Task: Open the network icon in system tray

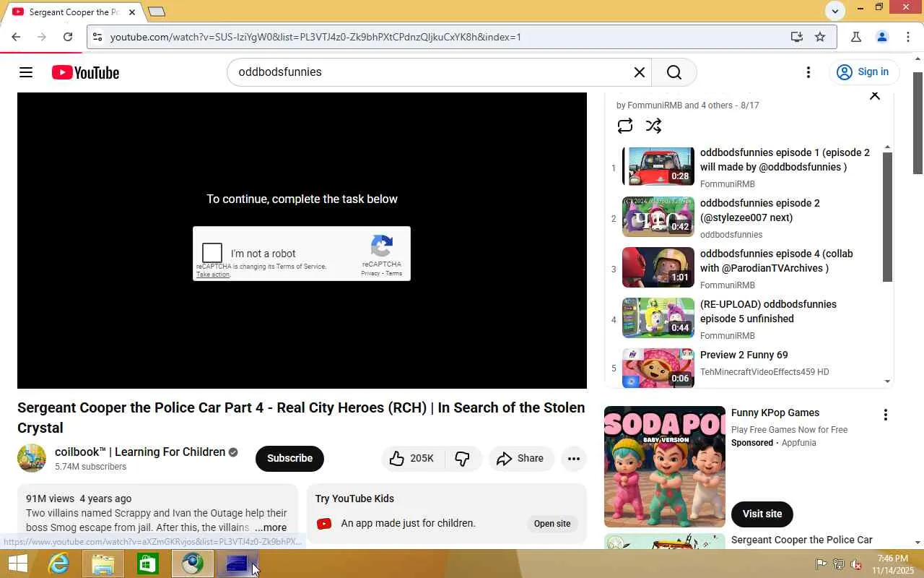Action: tap(839, 564)
